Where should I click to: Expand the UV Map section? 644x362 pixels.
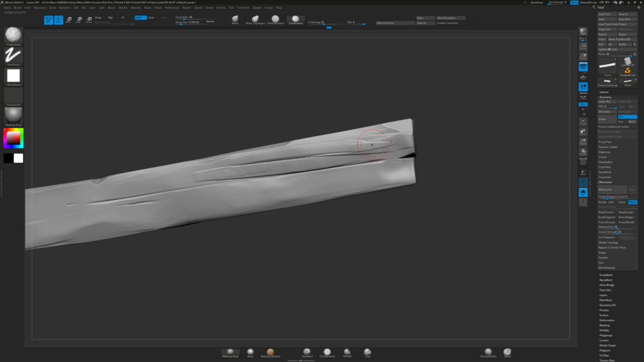[604, 356]
